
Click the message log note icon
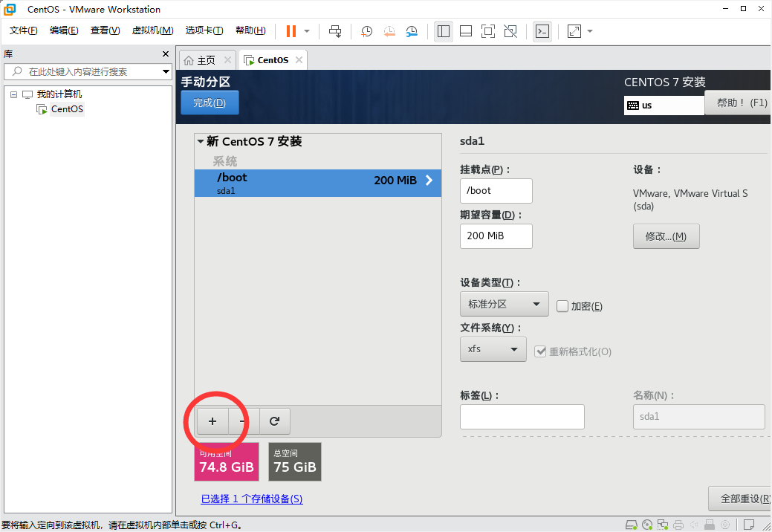click(749, 525)
